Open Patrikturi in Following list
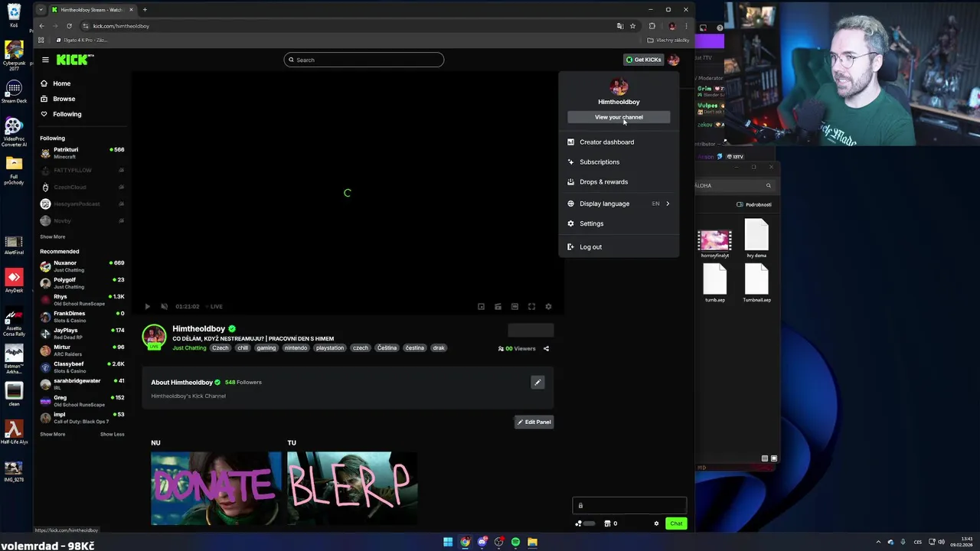Viewport: 980px width, 551px height. point(83,153)
